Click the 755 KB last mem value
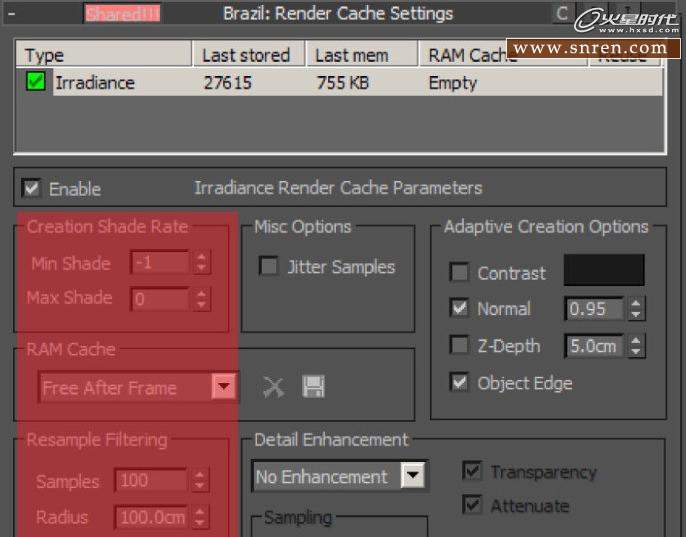Image resolution: width=686 pixels, height=537 pixels. click(343, 82)
